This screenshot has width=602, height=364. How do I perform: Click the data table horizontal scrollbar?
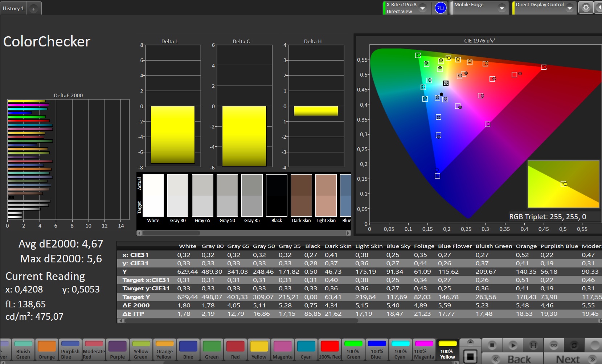click(x=239, y=321)
